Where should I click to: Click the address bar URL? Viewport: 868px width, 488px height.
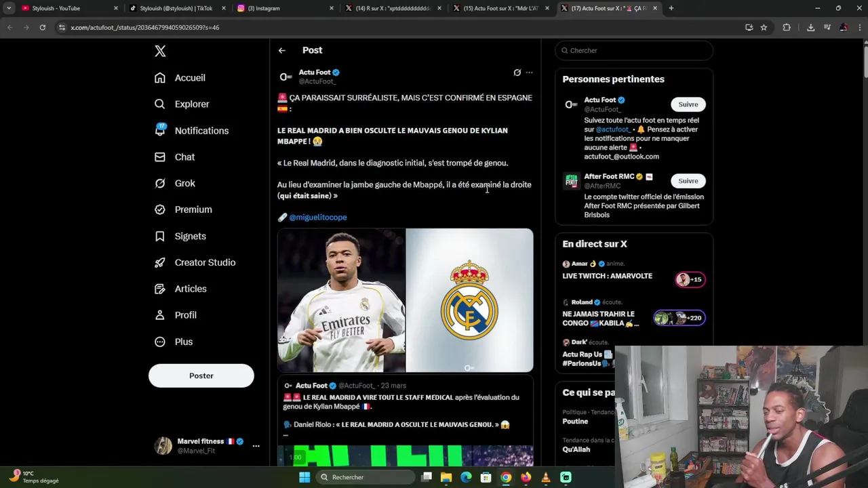point(145,27)
